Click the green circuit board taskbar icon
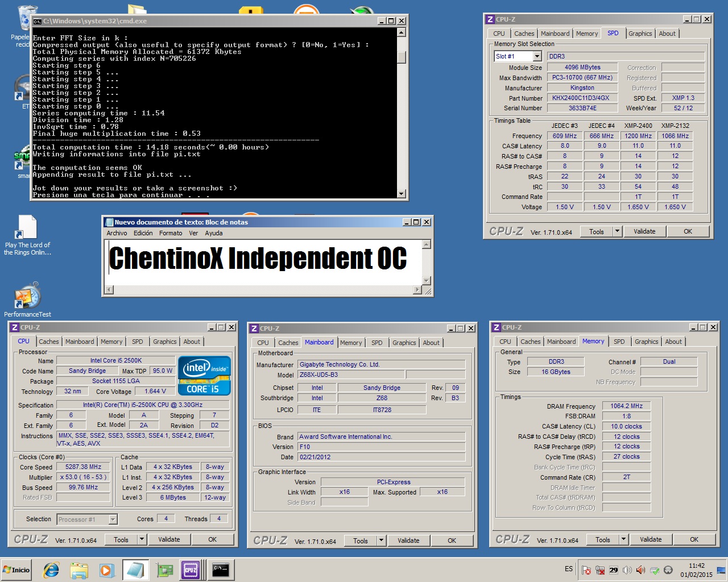Image resolution: width=728 pixels, height=582 pixels. coord(164,569)
